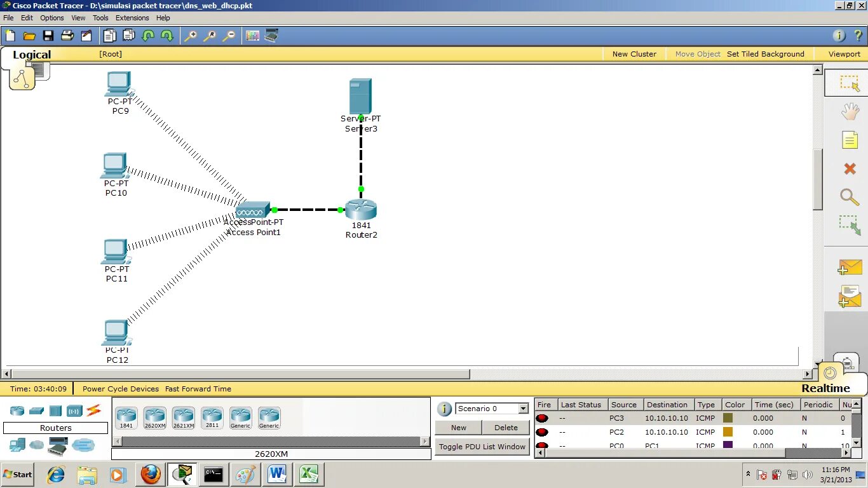Pick the 2621XM router model
The width and height of the screenshot is (868, 488).
[183, 418]
